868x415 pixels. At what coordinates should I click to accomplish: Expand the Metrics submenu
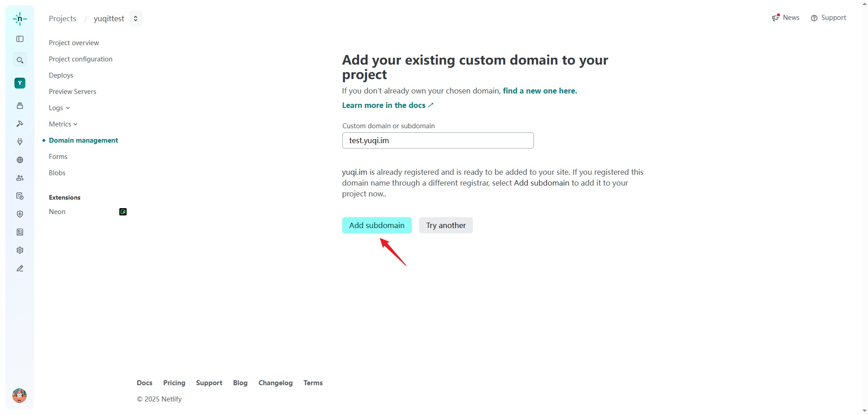(x=63, y=124)
